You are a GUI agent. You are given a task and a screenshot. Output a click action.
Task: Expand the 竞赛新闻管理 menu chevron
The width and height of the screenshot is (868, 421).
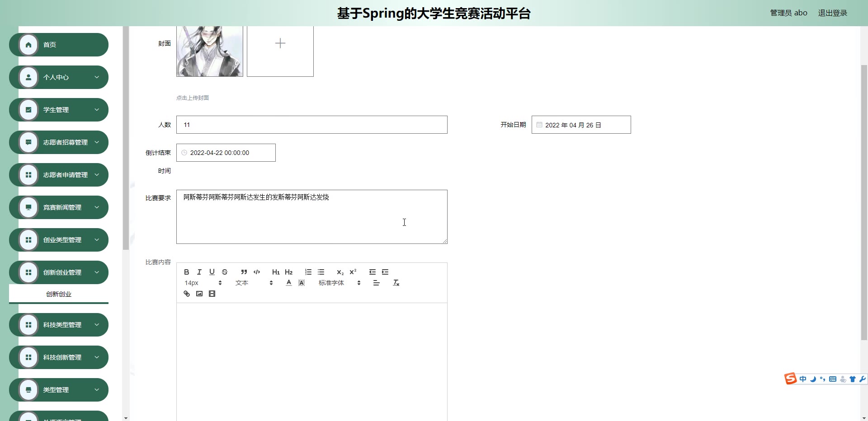97,207
